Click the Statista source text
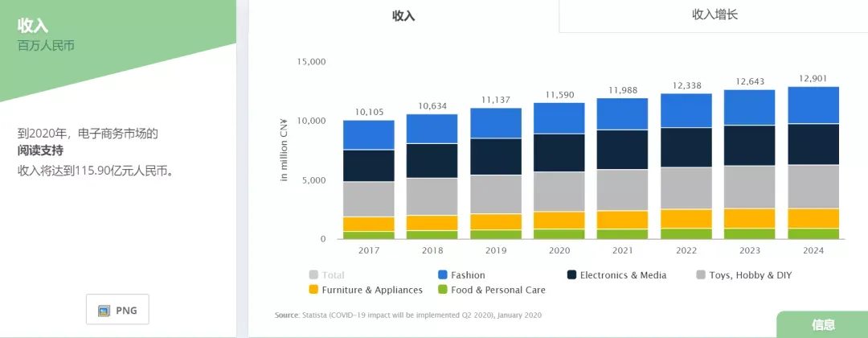This screenshot has height=338, width=868. 408,315
